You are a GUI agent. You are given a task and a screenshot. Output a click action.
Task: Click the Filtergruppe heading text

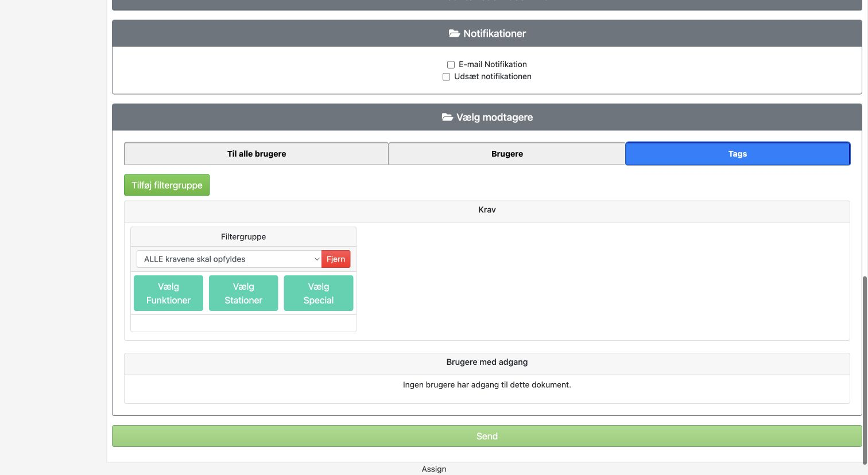click(x=243, y=237)
